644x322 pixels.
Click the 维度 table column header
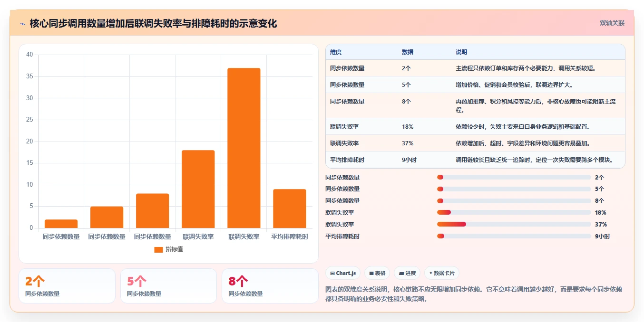336,52
